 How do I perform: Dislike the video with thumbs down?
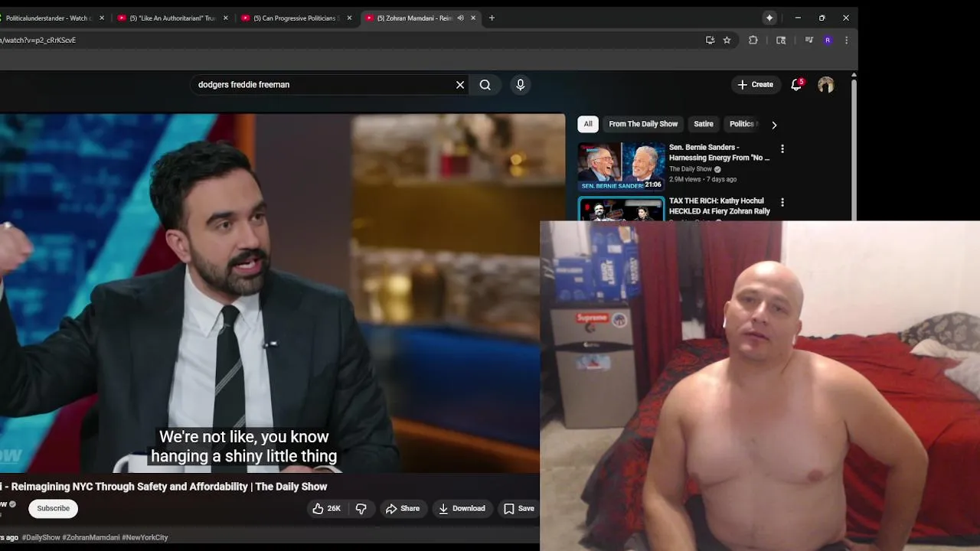tap(361, 508)
